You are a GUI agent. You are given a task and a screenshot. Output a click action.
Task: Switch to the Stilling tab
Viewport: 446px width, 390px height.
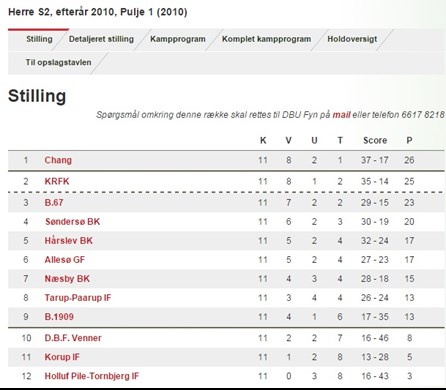39,39
